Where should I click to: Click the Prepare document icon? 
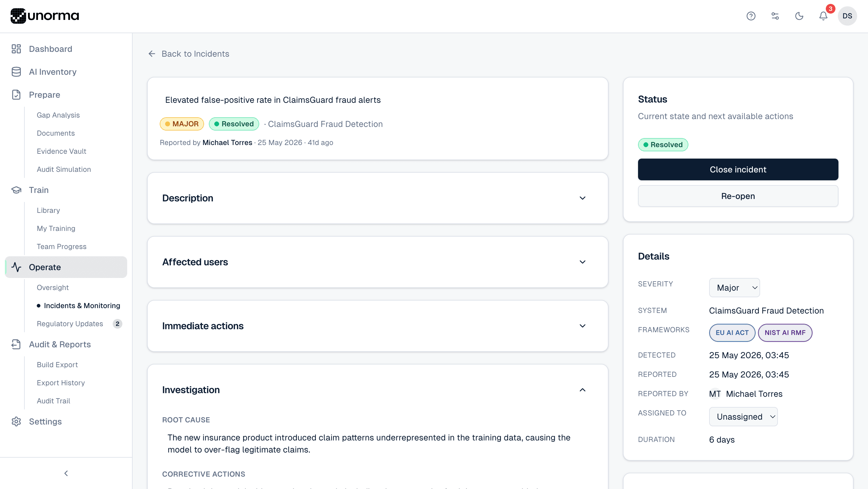[16, 95]
